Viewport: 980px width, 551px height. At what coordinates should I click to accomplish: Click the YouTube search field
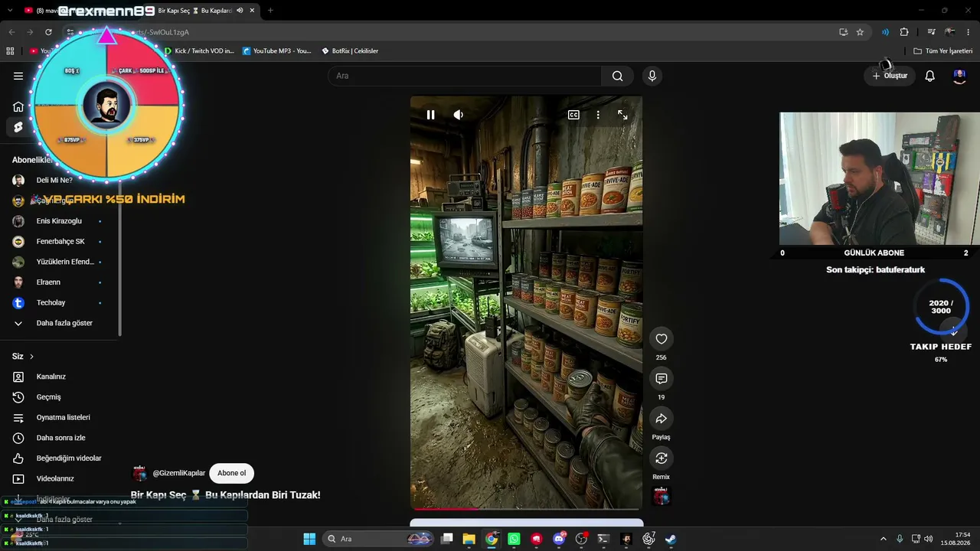click(x=465, y=76)
